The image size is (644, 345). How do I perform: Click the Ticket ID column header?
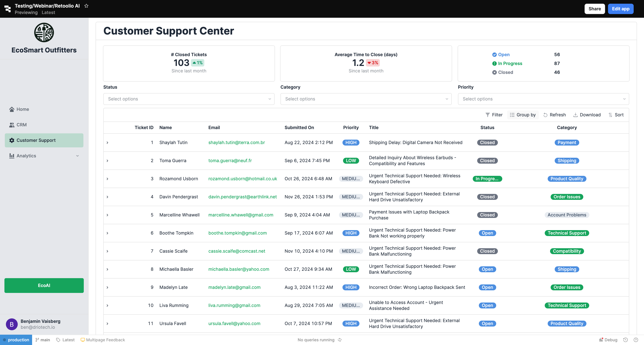[144, 128]
